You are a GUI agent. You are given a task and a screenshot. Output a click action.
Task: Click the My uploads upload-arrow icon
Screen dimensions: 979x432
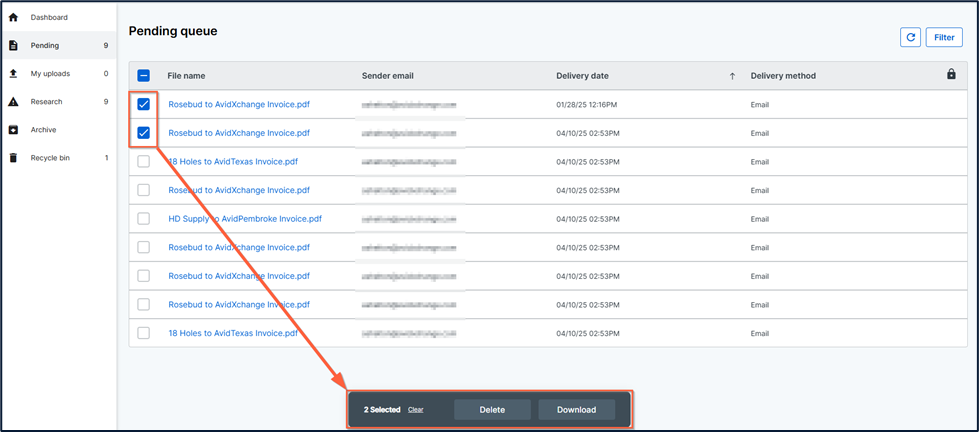click(x=13, y=74)
